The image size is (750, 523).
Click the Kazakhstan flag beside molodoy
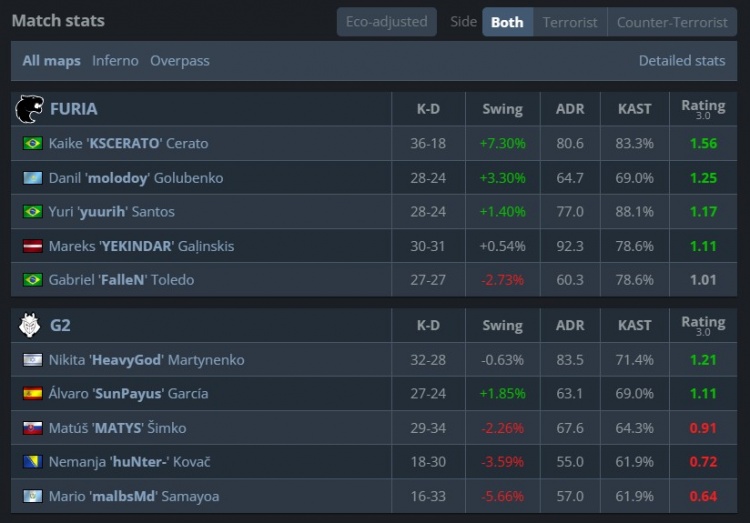pyautogui.click(x=33, y=178)
